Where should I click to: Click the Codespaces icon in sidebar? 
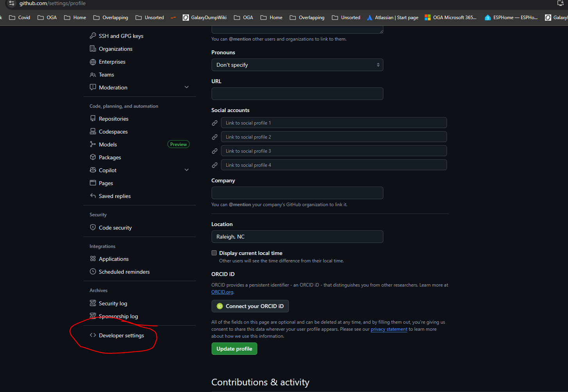tap(93, 132)
